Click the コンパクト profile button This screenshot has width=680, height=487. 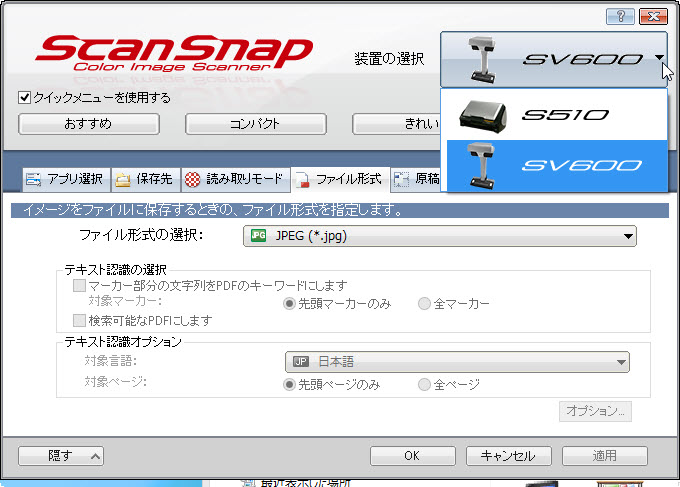point(255,124)
